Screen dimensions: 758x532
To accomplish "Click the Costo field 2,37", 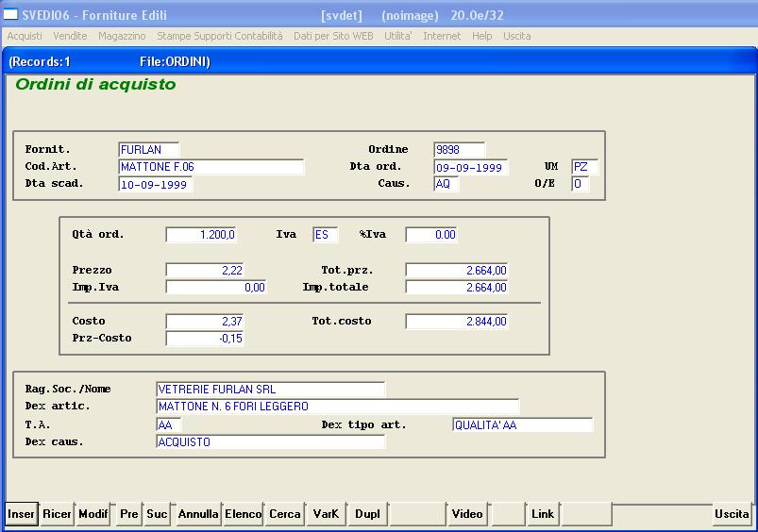I will 205,322.
